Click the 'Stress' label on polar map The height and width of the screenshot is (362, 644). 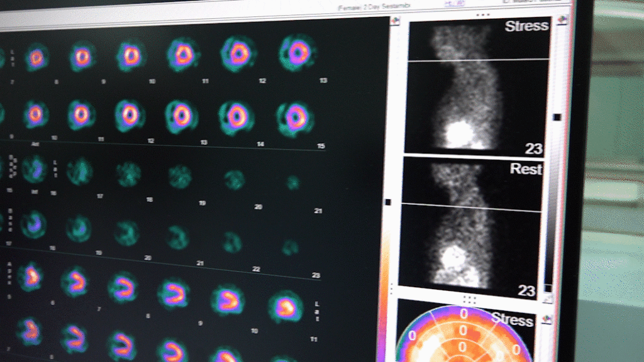(x=513, y=319)
